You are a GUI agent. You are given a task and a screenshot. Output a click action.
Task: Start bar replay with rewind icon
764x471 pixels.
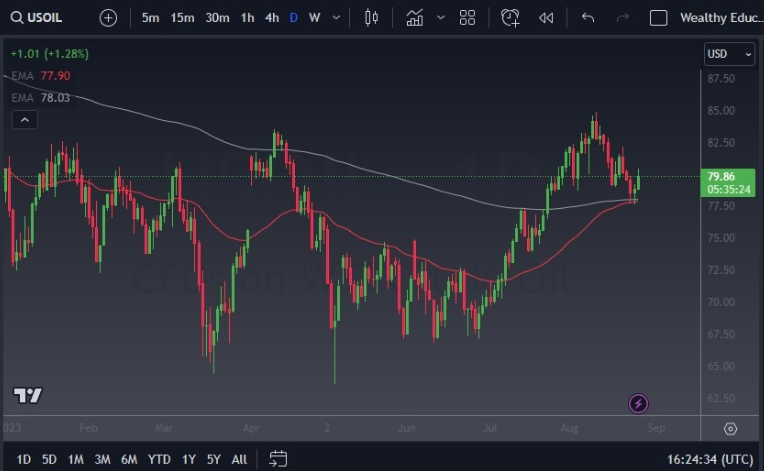pos(545,18)
